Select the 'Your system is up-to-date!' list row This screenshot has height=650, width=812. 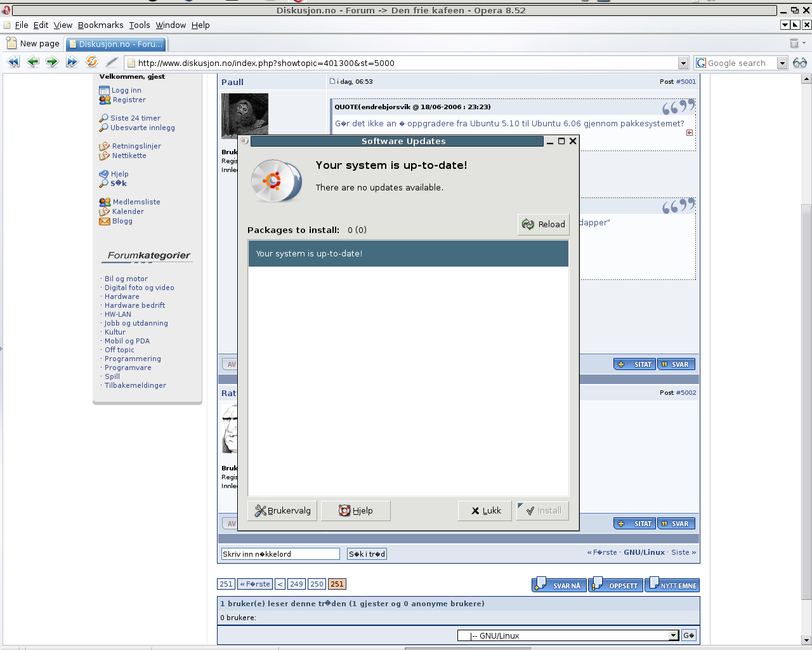pos(409,253)
